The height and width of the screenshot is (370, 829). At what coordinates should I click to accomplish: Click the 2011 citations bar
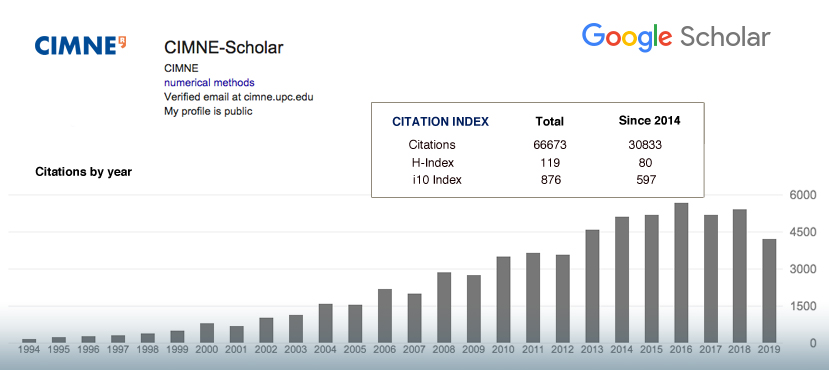[x=533, y=298]
